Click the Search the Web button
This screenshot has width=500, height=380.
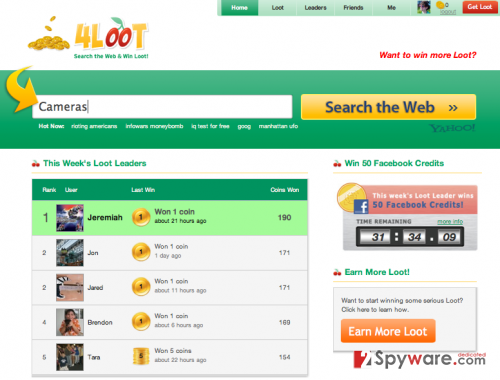388,107
